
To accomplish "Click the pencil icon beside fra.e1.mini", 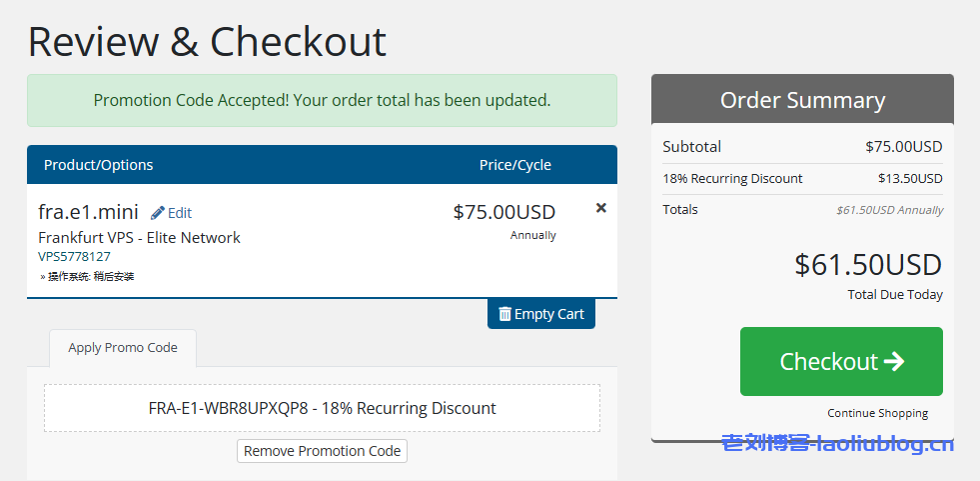I will click(x=158, y=213).
